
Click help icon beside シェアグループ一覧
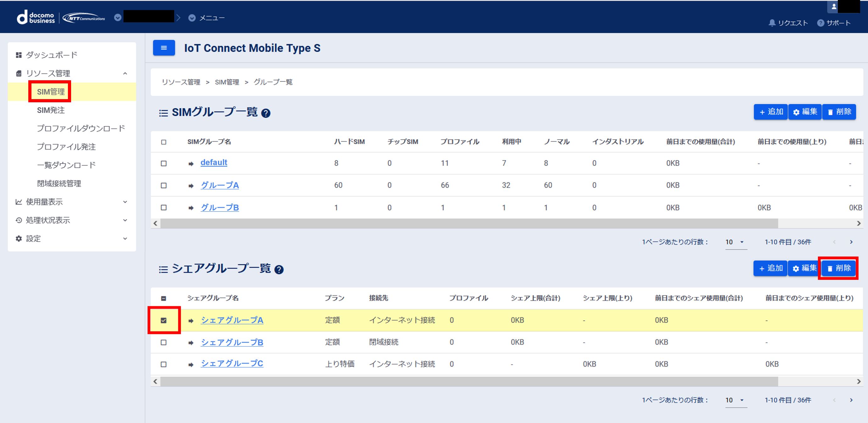click(x=279, y=270)
